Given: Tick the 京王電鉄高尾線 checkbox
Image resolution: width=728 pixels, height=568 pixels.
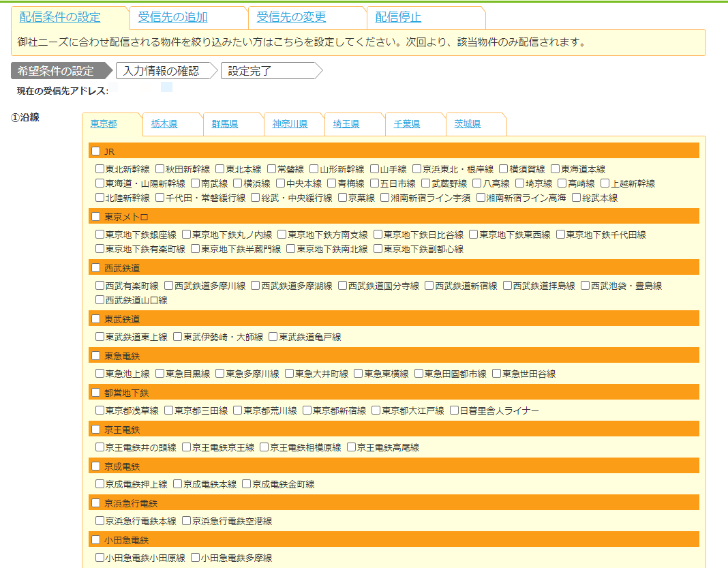Looking at the screenshot, I should (x=352, y=447).
